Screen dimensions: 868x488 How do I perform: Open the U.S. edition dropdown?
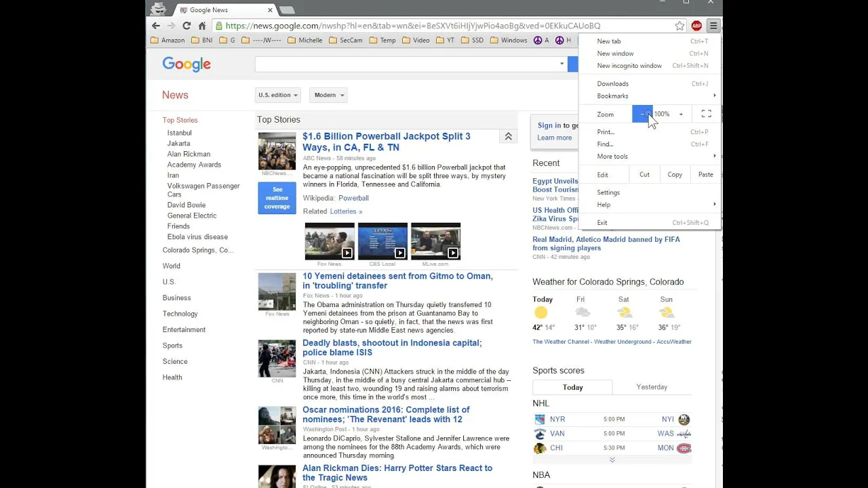[277, 95]
